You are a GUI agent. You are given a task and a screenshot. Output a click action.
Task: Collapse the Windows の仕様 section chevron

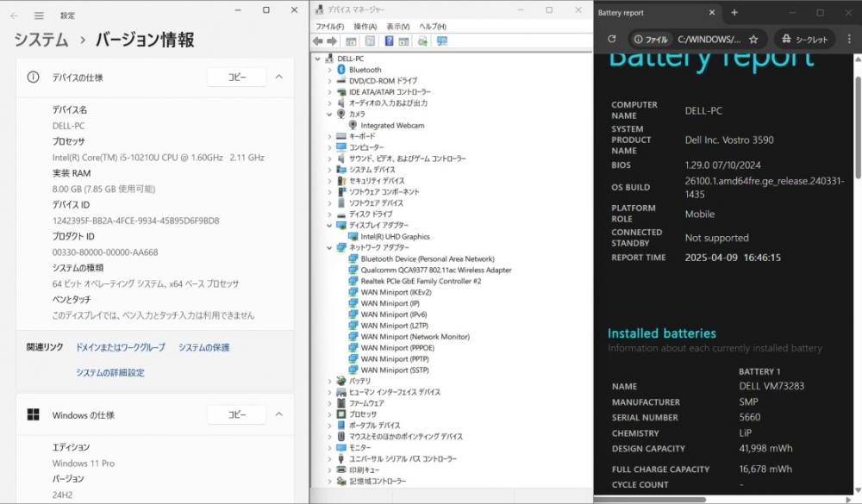tap(278, 414)
